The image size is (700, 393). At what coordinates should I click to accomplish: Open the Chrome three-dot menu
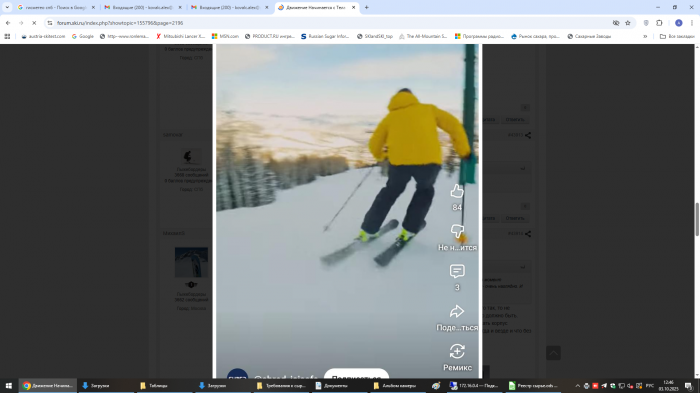[692, 23]
